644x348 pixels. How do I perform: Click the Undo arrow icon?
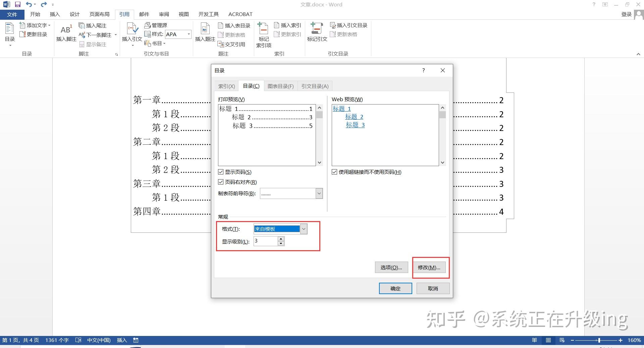[x=29, y=5]
